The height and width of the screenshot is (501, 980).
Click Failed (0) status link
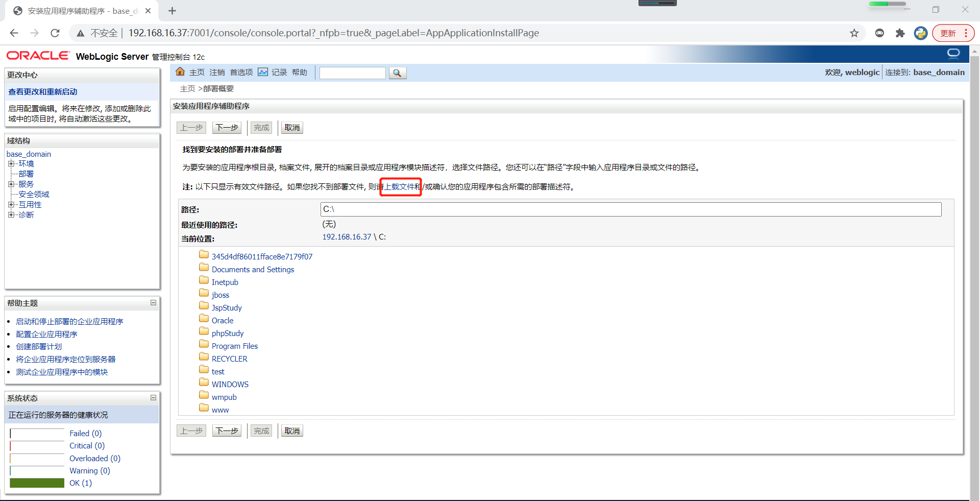(86, 434)
